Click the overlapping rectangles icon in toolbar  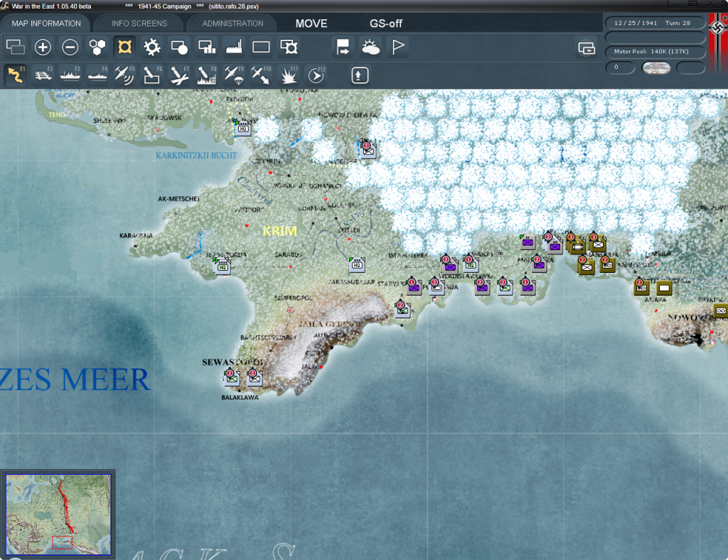(x=16, y=47)
